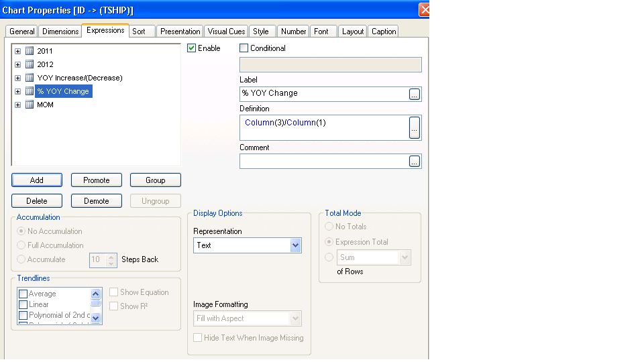Click the Demote button

[97, 201]
